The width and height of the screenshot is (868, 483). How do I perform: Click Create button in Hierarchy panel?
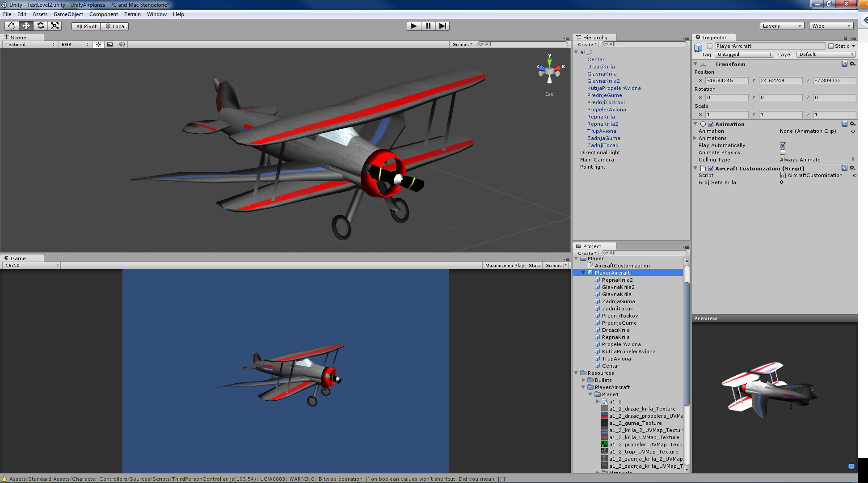pyautogui.click(x=587, y=45)
